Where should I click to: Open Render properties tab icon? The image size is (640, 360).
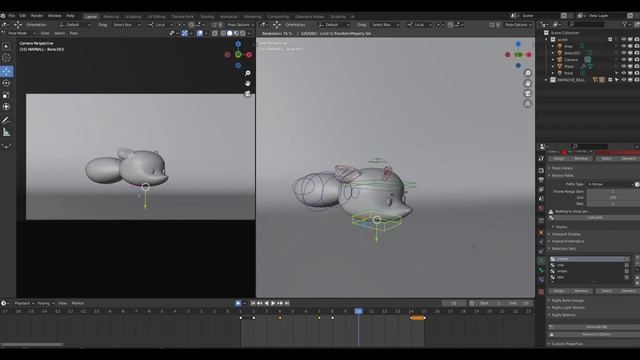(541, 170)
